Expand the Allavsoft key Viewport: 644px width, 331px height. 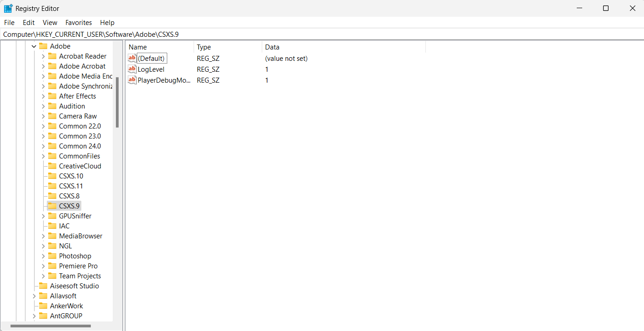coord(34,296)
